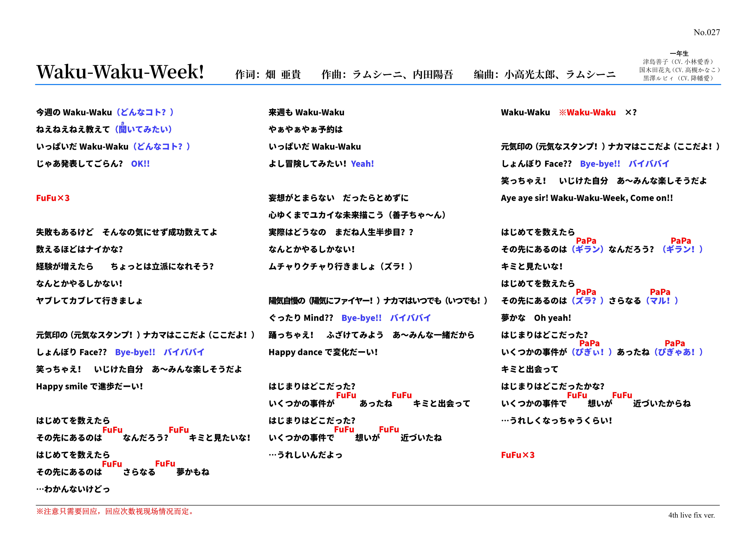Click the FuFu×3 text in right column
Viewport: 756px width, 534px height.
[518, 455]
